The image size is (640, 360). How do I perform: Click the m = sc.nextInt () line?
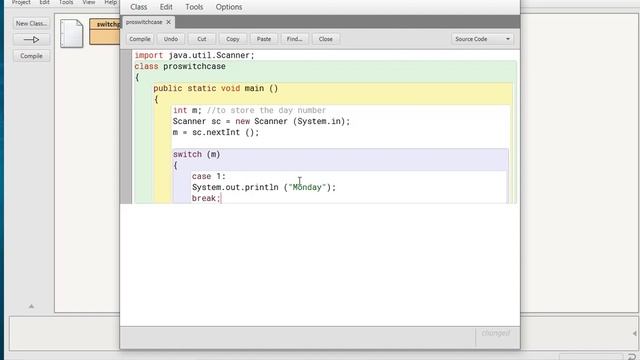216,133
